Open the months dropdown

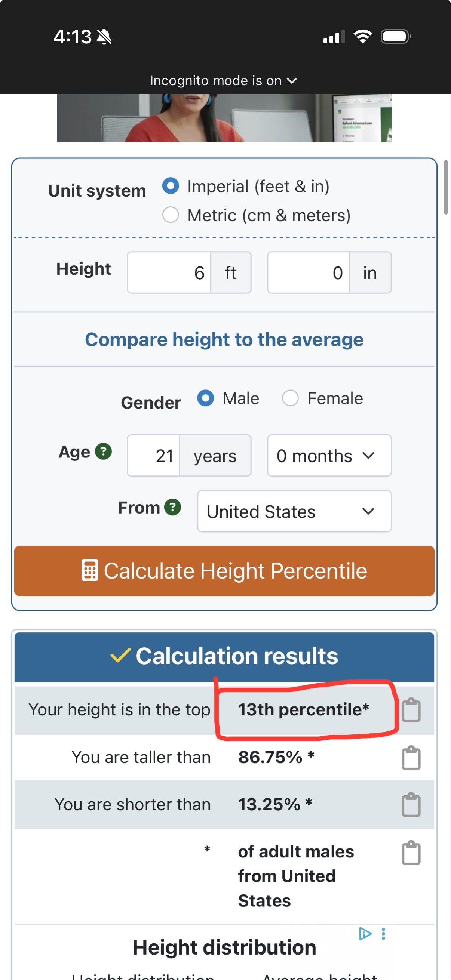tap(329, 455)
